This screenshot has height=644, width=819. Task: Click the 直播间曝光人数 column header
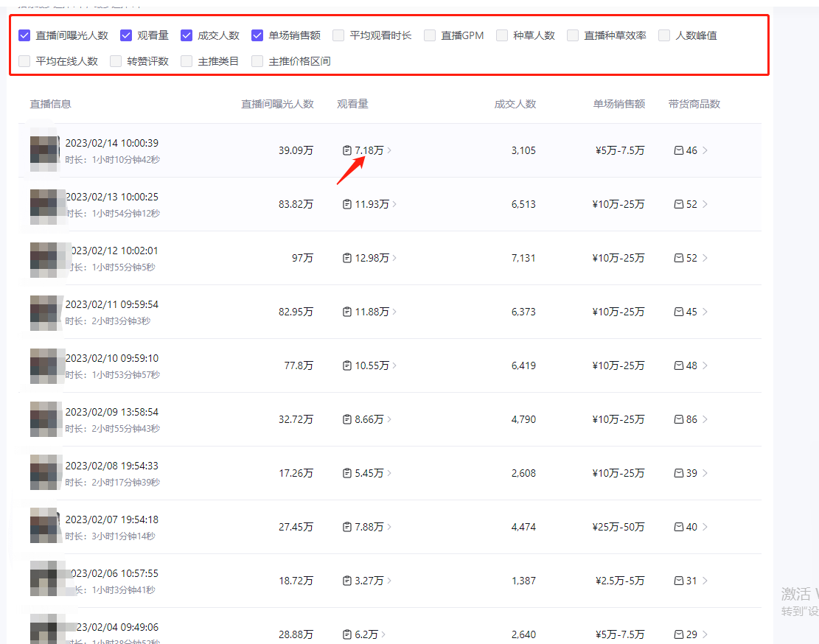point(276,104)
